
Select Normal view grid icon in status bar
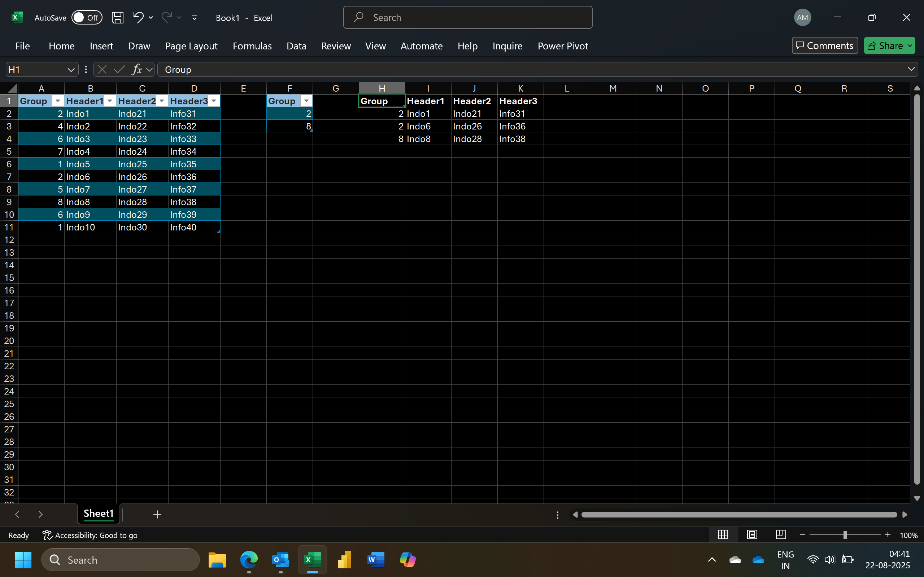(722, 535)
